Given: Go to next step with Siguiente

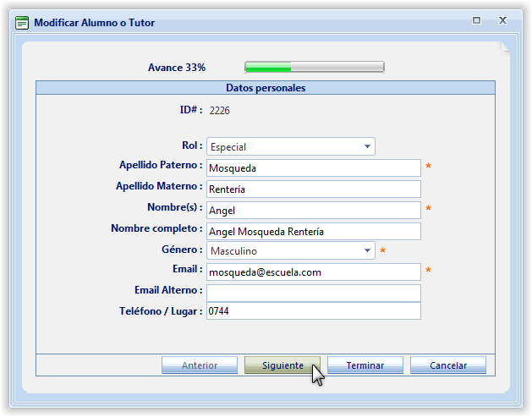Looking at the screenshot, I should pos(282,365).
